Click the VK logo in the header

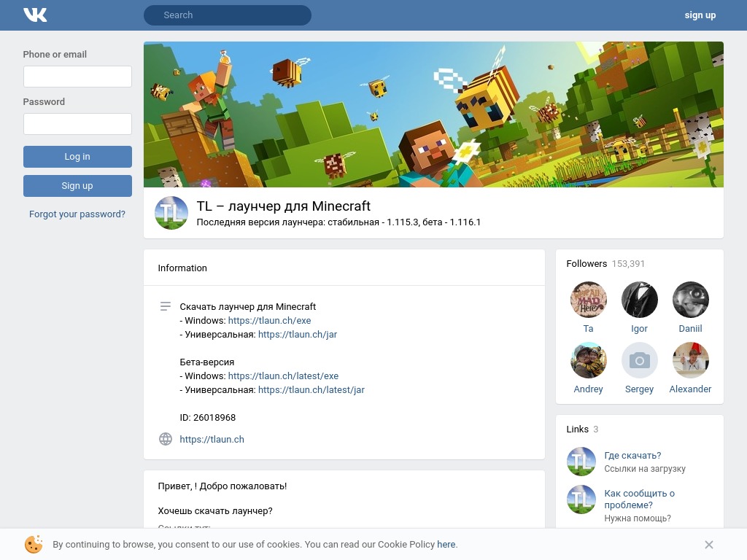click(35, 15)
